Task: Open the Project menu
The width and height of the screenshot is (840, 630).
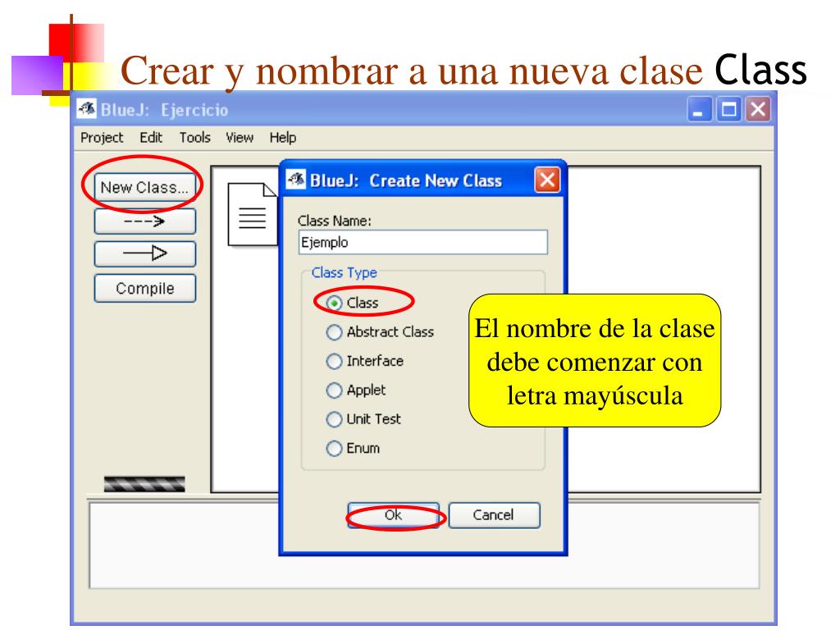Action: (102, 138)
